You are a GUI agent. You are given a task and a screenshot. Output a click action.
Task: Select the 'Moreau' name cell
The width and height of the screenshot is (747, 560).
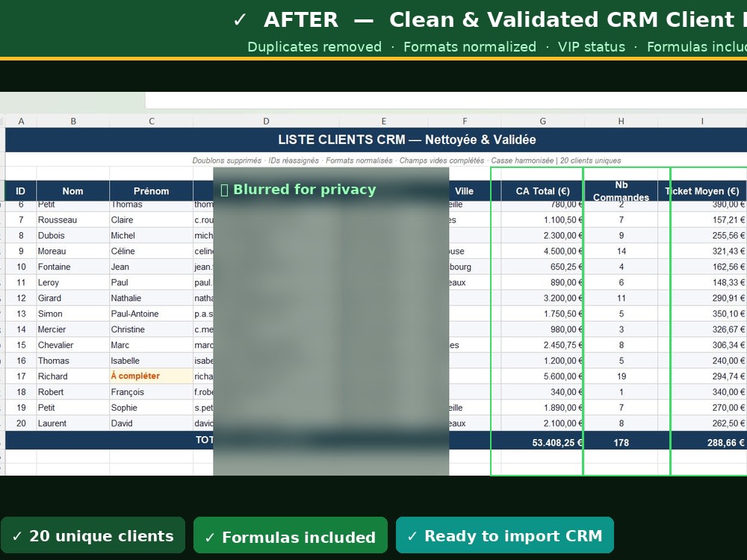click(73, 252)
